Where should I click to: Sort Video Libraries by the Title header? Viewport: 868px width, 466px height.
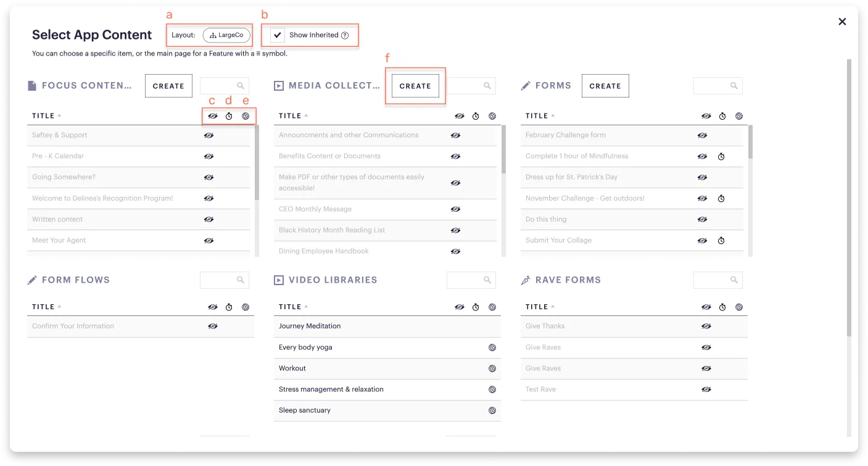pyautogui.click(x=294, y=307)
